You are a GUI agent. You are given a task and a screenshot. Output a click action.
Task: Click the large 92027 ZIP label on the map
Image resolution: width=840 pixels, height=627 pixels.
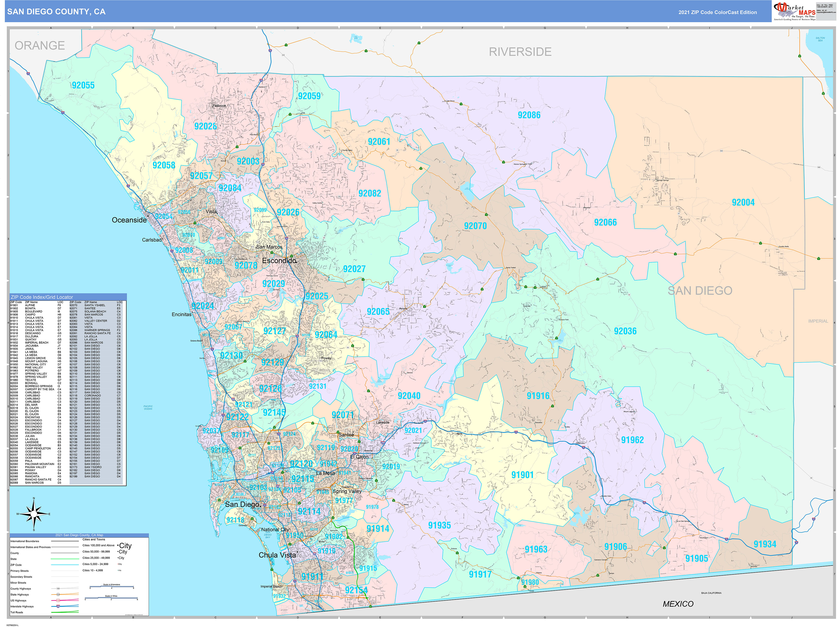354,269
